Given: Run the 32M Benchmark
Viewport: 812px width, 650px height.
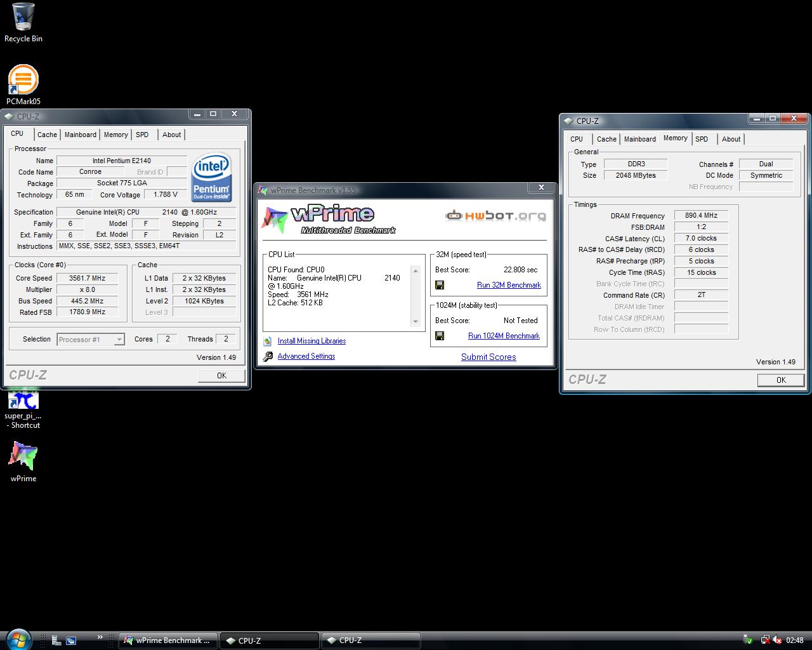Looking at the screenshot, I should click(x=509, y=285).
